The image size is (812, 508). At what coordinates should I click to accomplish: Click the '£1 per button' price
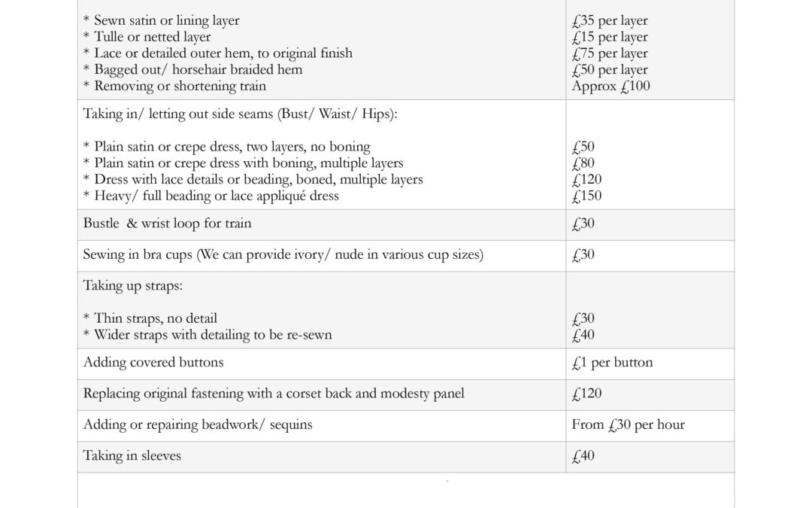coord(612,362)
